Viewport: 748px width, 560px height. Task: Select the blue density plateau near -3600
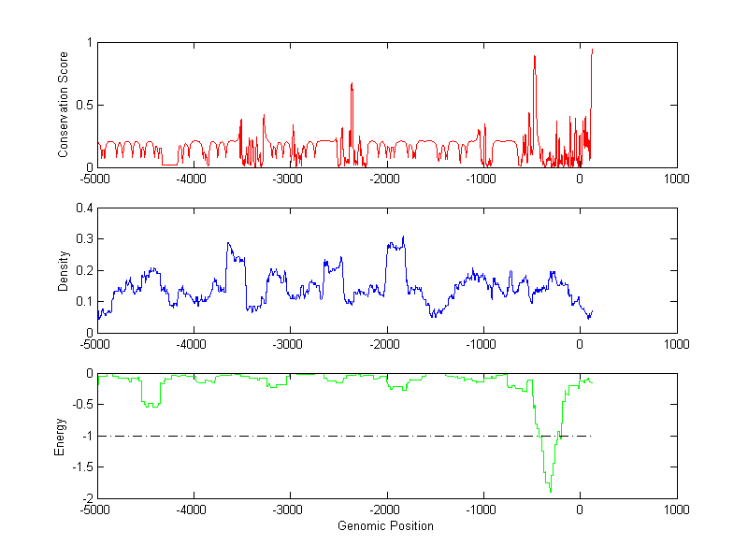pos(229,244)
